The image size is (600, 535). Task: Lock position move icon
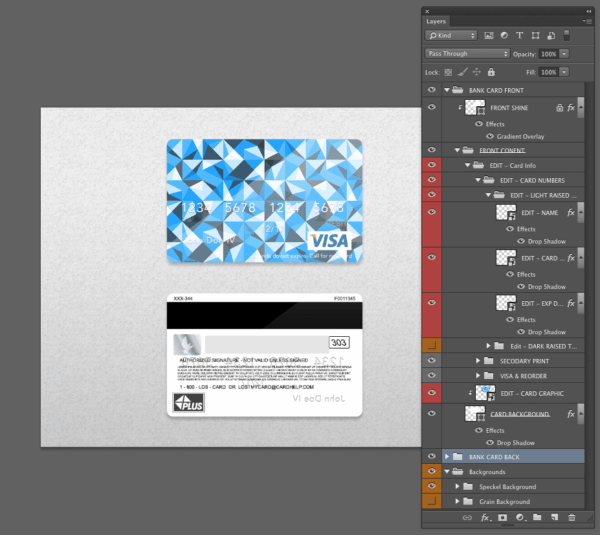pos(477,72)
